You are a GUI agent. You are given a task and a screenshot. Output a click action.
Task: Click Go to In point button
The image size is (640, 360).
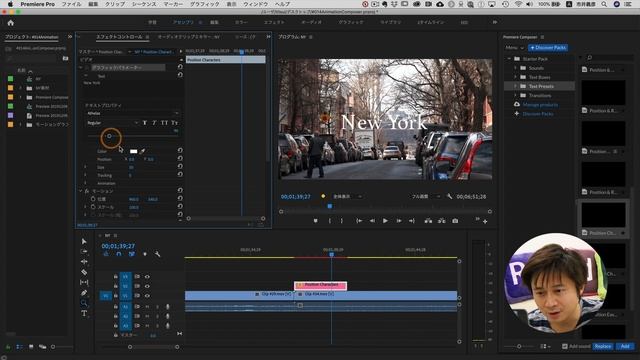coord(359,221)
